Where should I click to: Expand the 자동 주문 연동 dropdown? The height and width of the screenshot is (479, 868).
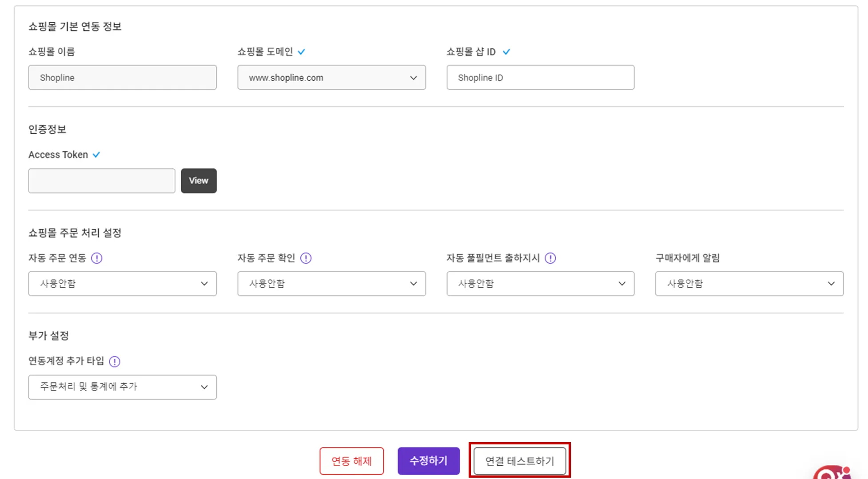(x=122, y=284)
